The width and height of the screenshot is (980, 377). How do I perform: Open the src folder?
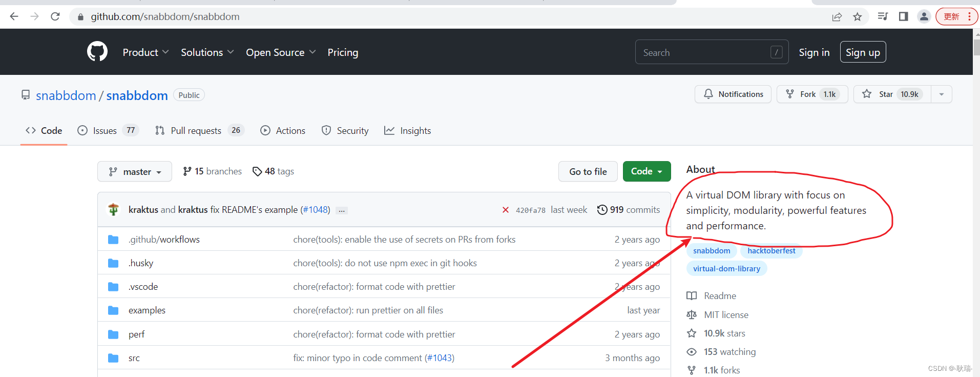click(x=134, y=358)
